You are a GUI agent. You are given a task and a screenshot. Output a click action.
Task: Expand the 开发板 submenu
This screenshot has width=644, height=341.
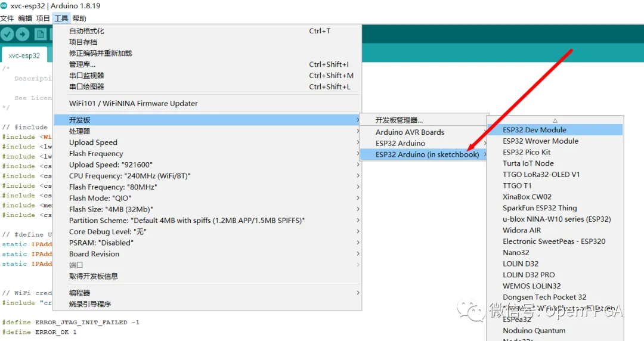(208, 120)
